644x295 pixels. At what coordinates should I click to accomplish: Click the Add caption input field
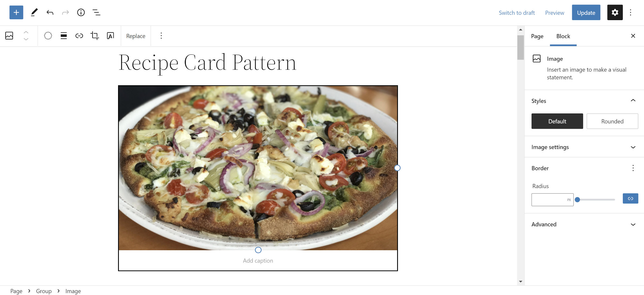pos(258,260)
